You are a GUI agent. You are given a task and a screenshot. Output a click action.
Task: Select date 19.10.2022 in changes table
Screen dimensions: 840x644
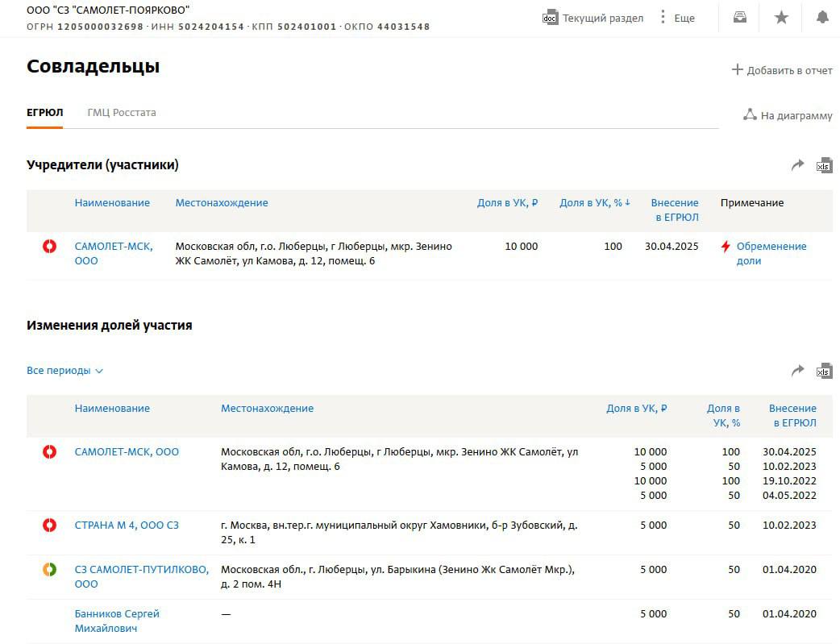[789, 480]
